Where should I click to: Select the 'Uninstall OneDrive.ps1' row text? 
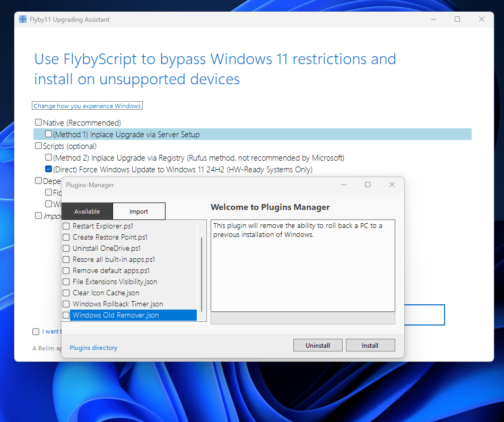pos(107,248)
